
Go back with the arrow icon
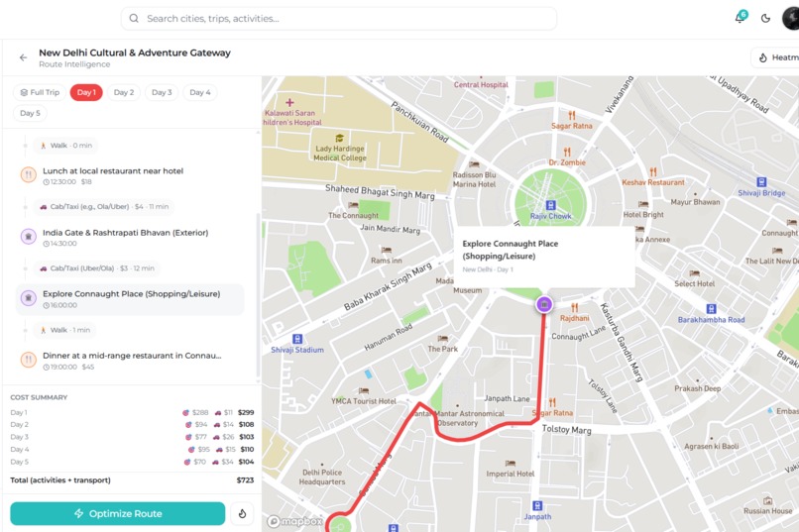pyautogui.click(x=23, y=57)
